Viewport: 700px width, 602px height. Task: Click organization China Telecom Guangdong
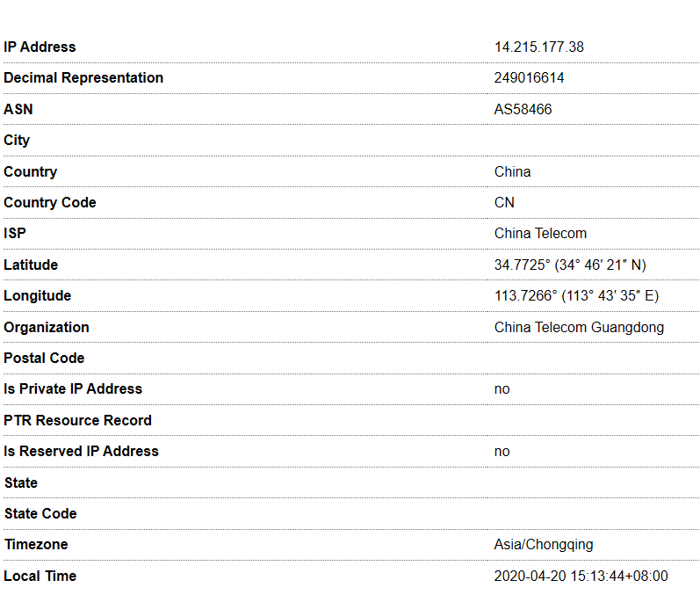click(x=579, y=327)
